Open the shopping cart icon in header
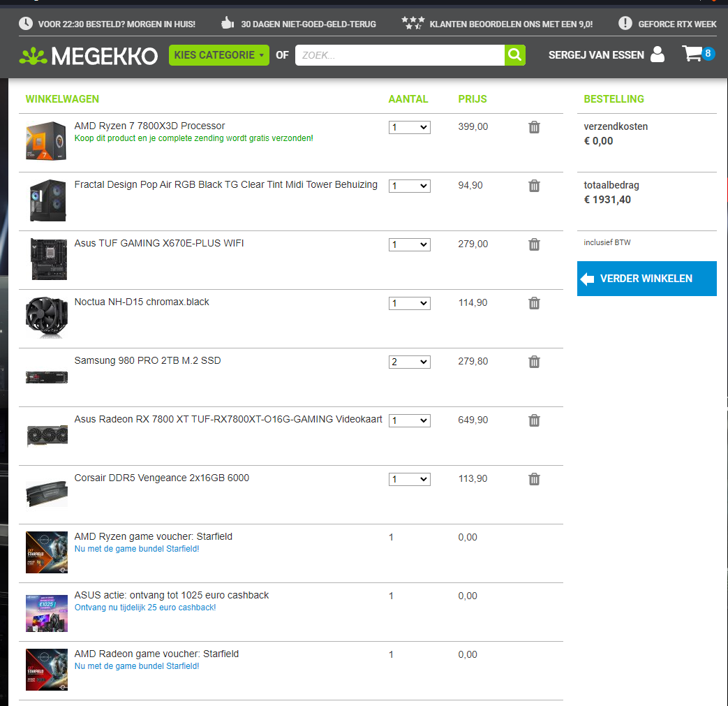Viewport: 728px width, 706px height. pos(692,54)
